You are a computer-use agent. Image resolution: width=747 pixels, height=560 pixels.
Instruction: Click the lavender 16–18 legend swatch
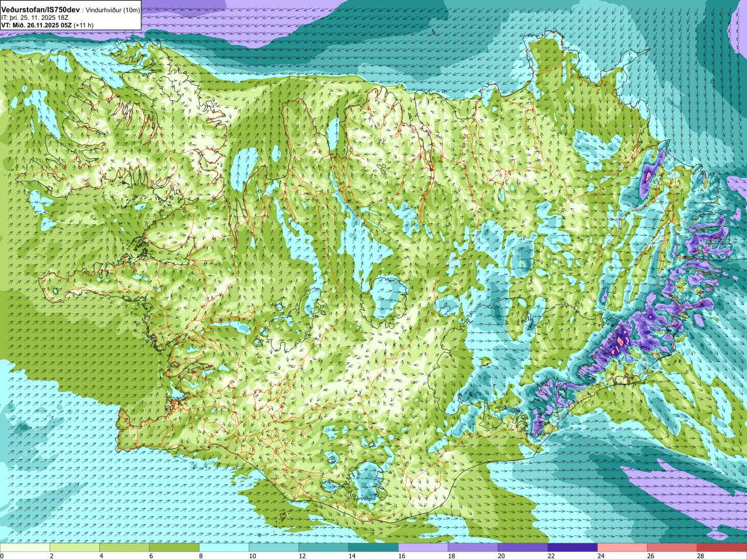[423, 548]
